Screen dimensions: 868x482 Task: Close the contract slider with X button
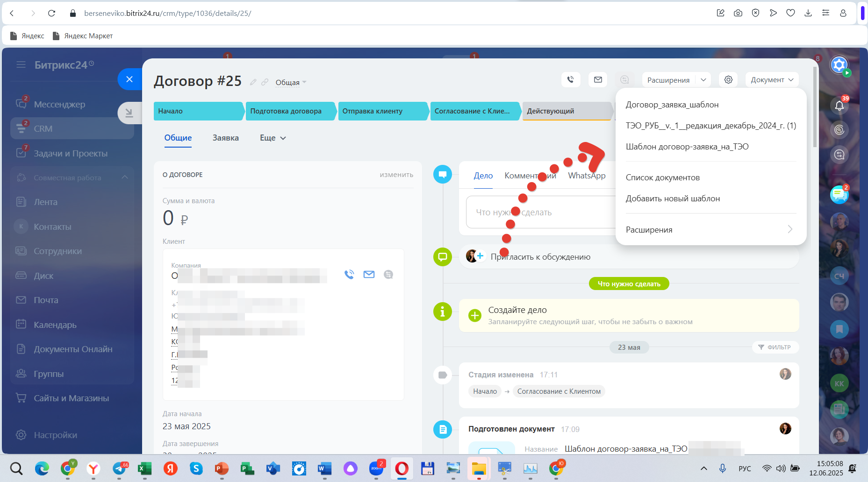[129, 79]
